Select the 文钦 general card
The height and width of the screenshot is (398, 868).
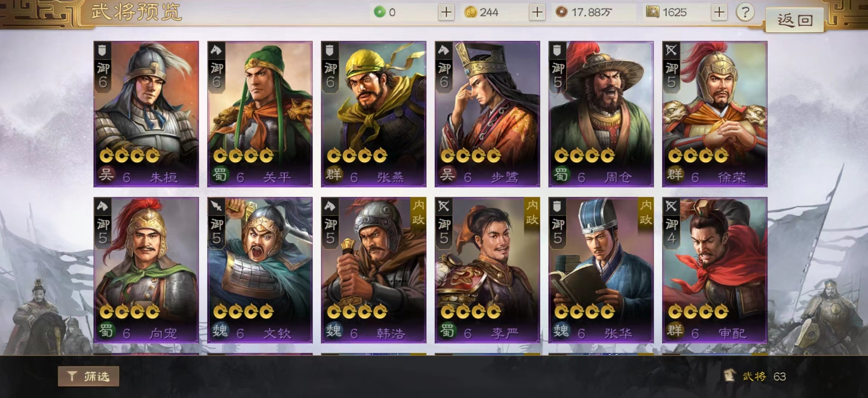[260, 270]
